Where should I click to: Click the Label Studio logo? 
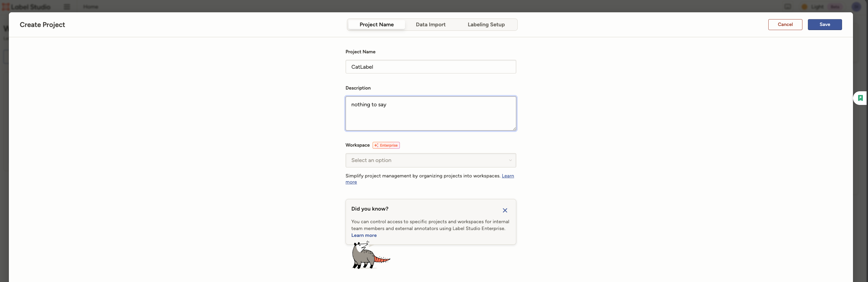click(27, 7)
